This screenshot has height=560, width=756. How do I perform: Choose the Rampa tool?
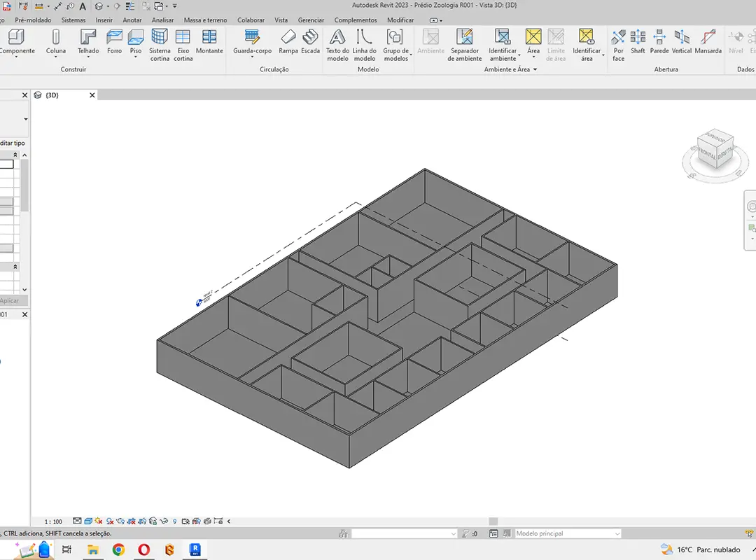point(288,41)
